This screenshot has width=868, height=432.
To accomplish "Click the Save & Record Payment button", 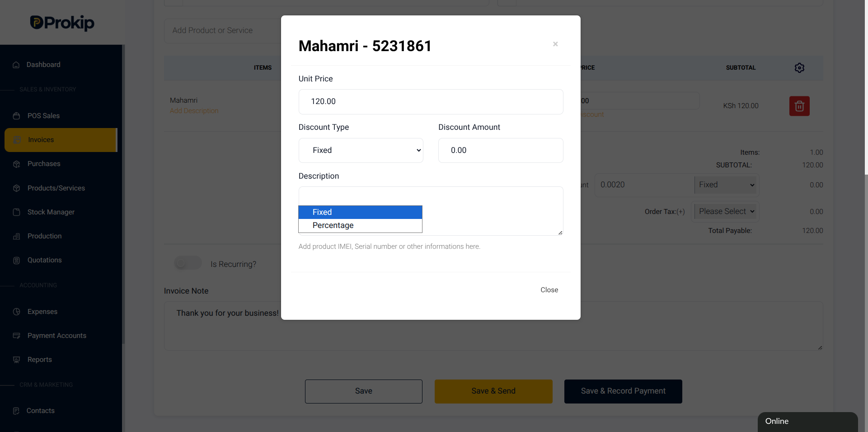I will tap(623, 391).
